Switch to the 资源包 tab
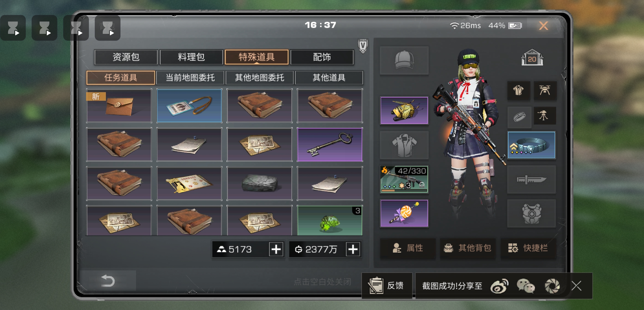Image resolution: width=644 pixels, height=310 pixels. click(126, 57)
